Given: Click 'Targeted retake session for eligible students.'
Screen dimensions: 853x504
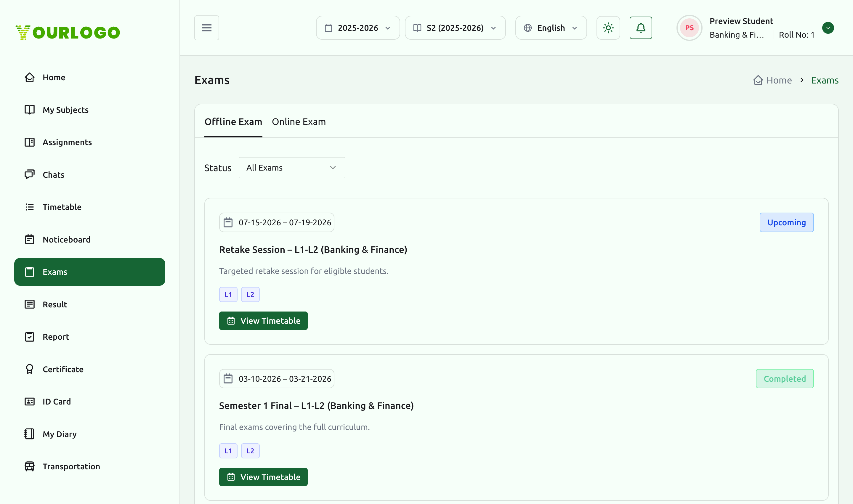Looking at the screenshot, I should pyautogui.click(x=304, y=271).
